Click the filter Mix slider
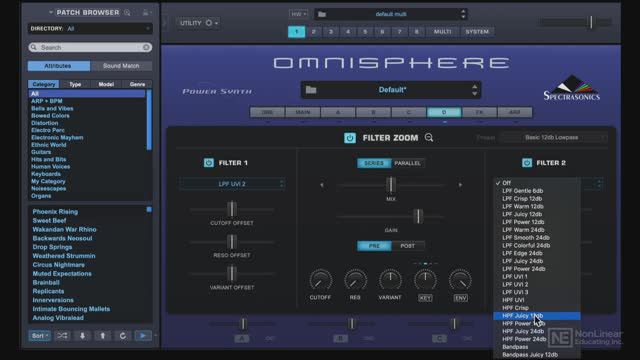Screen dimensions: 640x360 [391, 185]
